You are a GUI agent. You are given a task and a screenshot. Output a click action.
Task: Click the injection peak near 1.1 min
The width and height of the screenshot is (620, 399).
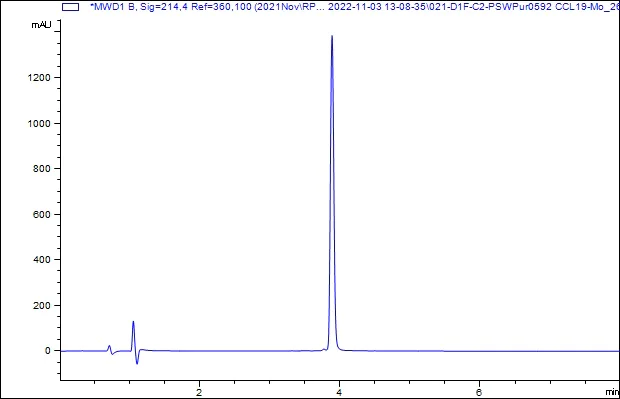click(133, 322)
